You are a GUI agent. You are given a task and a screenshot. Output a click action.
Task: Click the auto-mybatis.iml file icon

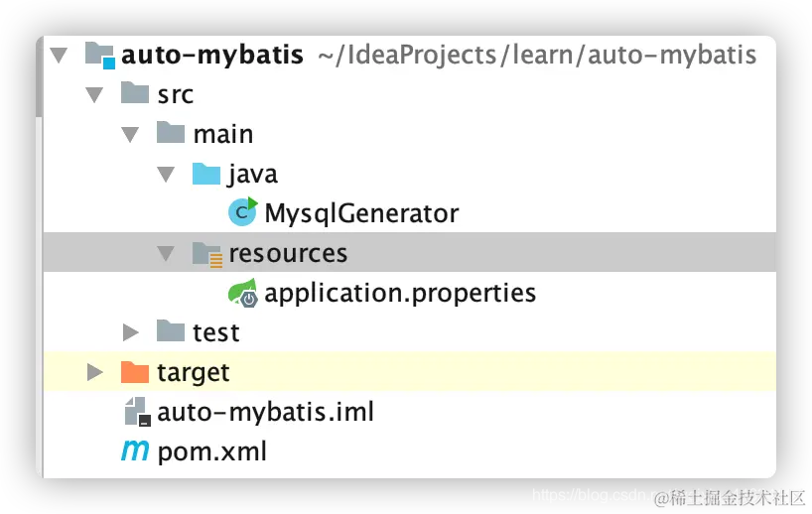pyautogui.click(x=138, y=412)
